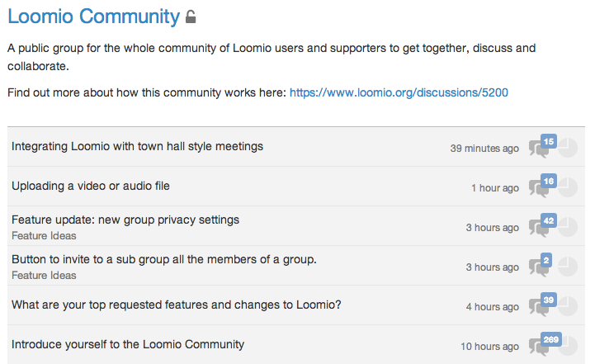The image size is (595, 364).
Task: Click the "10 hours ago" timestamp
Action: pos(490,346)
